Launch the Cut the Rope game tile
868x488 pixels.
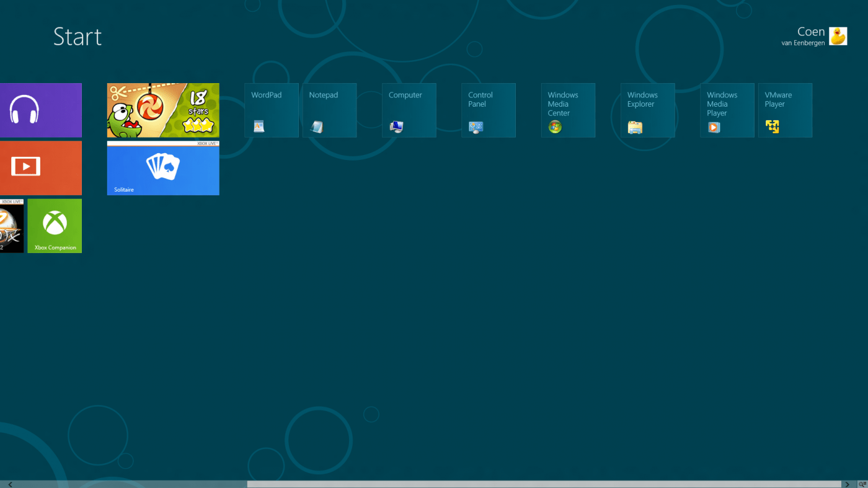tap(163, 110)
